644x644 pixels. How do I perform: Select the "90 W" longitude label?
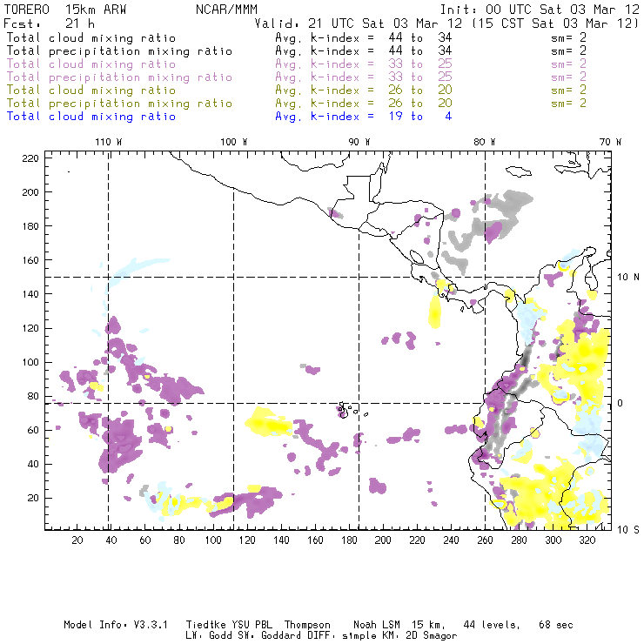pyautogui.click(x=359, y=142)
